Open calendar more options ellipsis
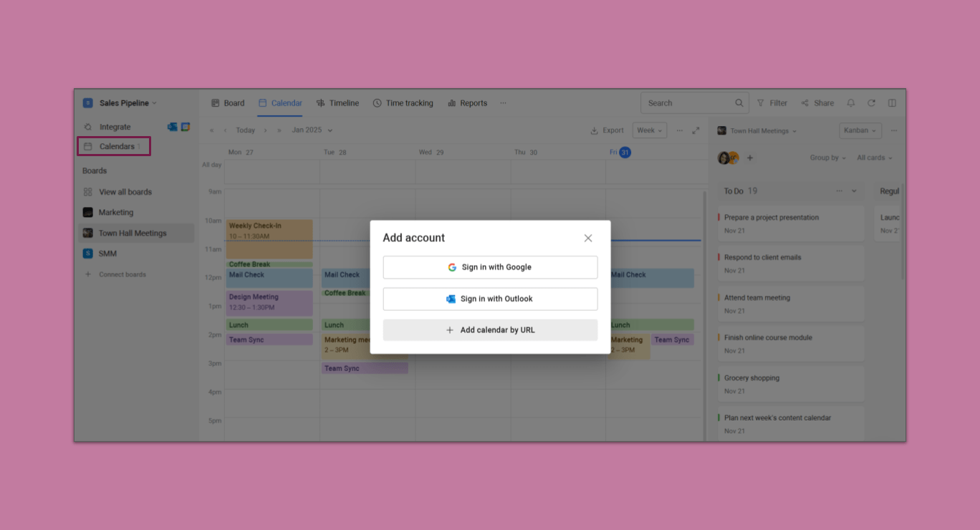The height and width of the screenshot is (530, 980). (x=679, y=130)
